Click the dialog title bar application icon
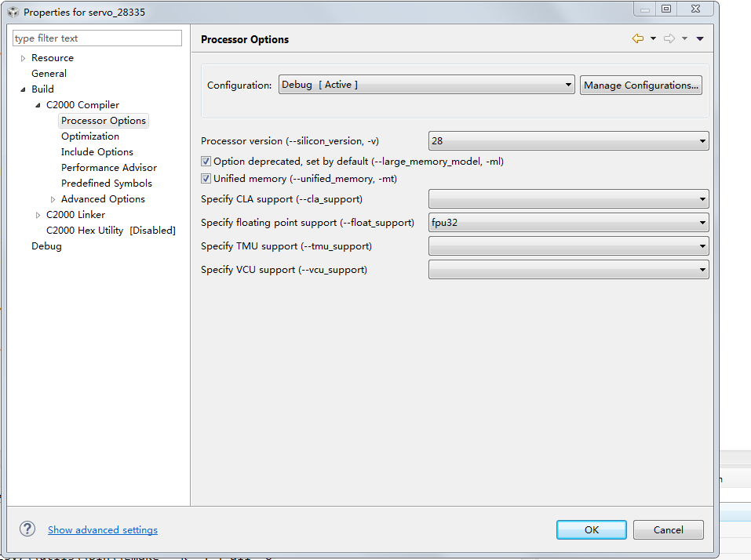Screen dimensions: 751x560 [x=12, y=9]
